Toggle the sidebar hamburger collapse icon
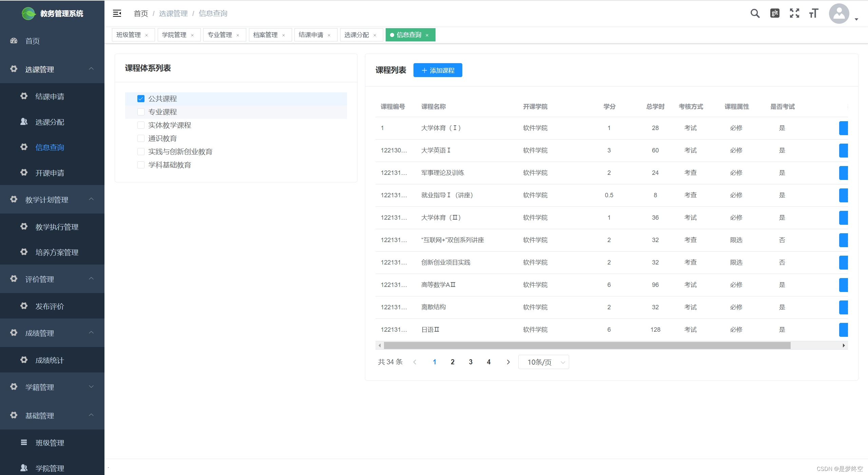This screenshot has width=868, height=475. point(117,13)
